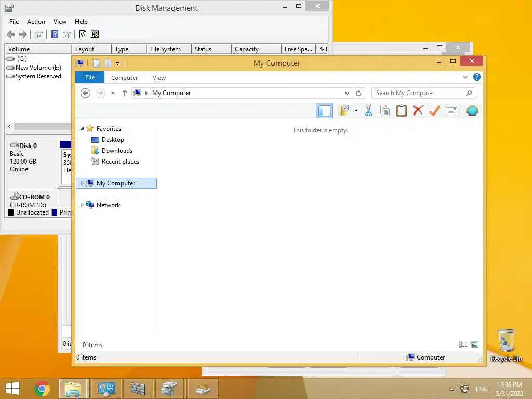532x399 pixels.
Task: Click File System column header in Disk Management
Action: point(169,49)
